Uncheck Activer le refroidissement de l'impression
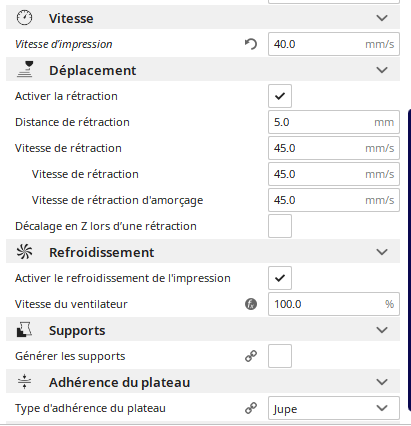Image resolution: width=411 pixels, height=426 pixels. [280, 278]
